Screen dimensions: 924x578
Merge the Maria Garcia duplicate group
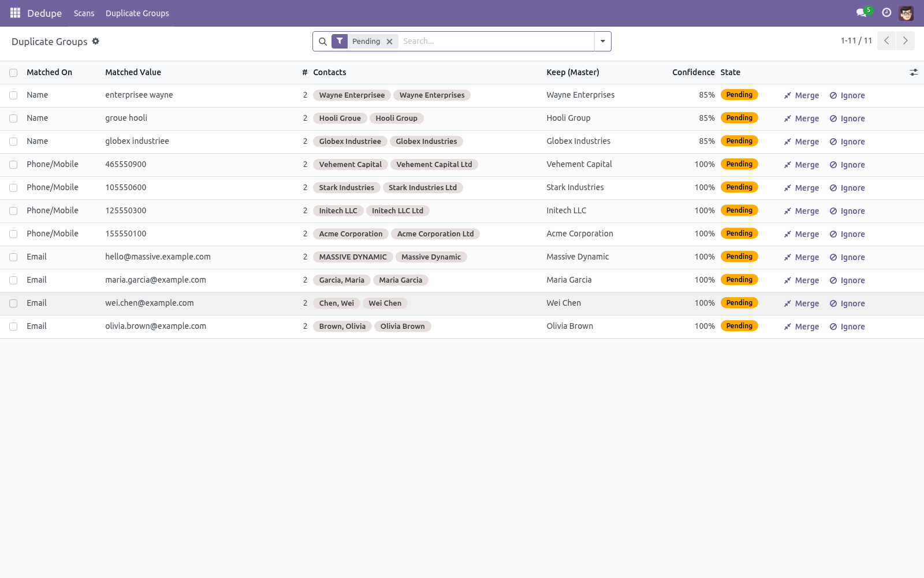point(802,280)
